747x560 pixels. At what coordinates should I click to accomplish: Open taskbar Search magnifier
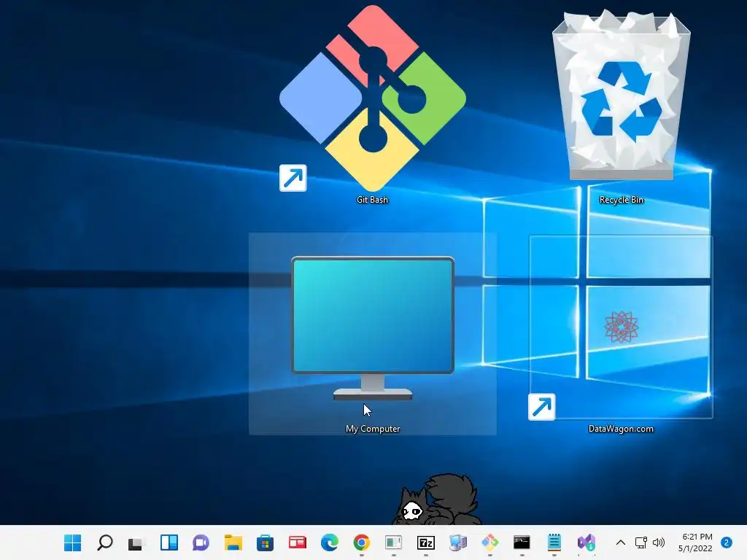[105, 542]
